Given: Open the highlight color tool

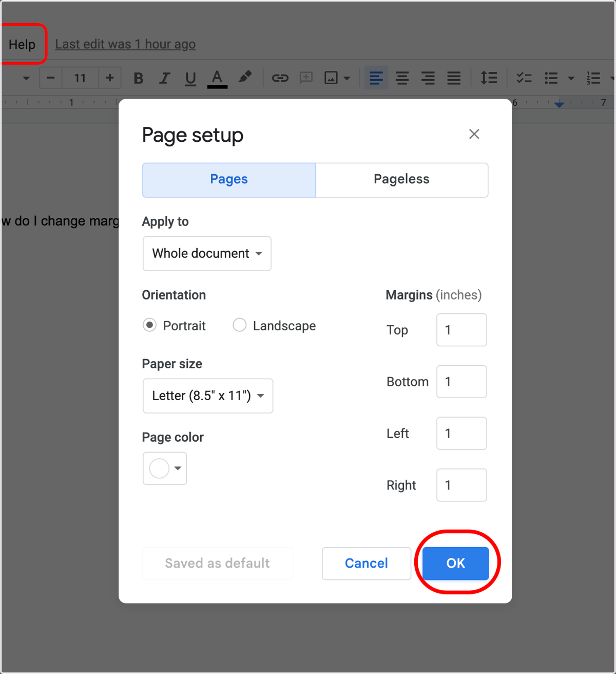Looking at the screenshot, I should click(245, 78).
